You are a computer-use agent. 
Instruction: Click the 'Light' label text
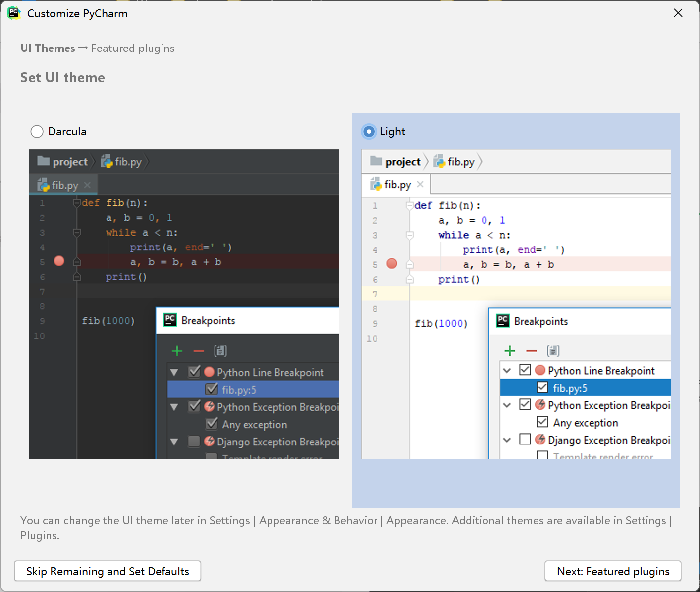(392, 131)
